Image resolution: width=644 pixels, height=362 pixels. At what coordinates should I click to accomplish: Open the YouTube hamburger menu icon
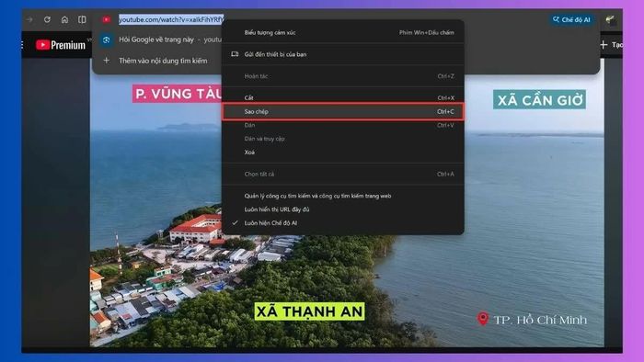[x=22, y=45]
